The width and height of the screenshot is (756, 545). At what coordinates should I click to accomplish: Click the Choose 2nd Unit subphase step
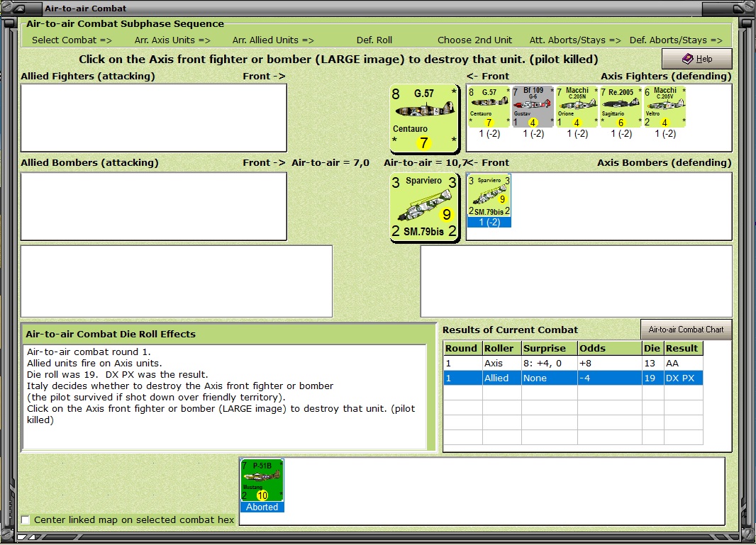point(474,40)
